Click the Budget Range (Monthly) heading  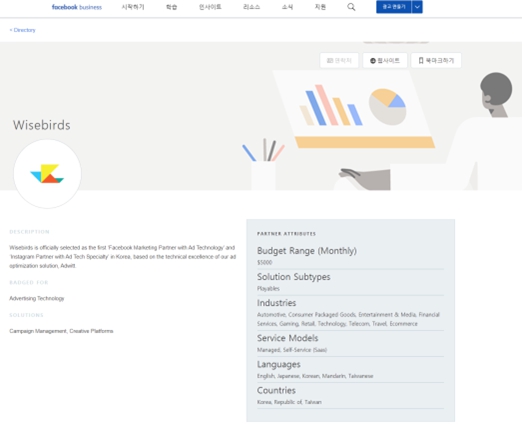[307, 251]
